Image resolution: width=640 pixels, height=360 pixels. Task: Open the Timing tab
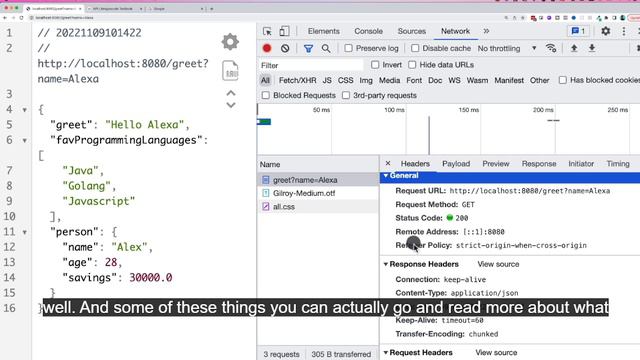coord(618,164)
